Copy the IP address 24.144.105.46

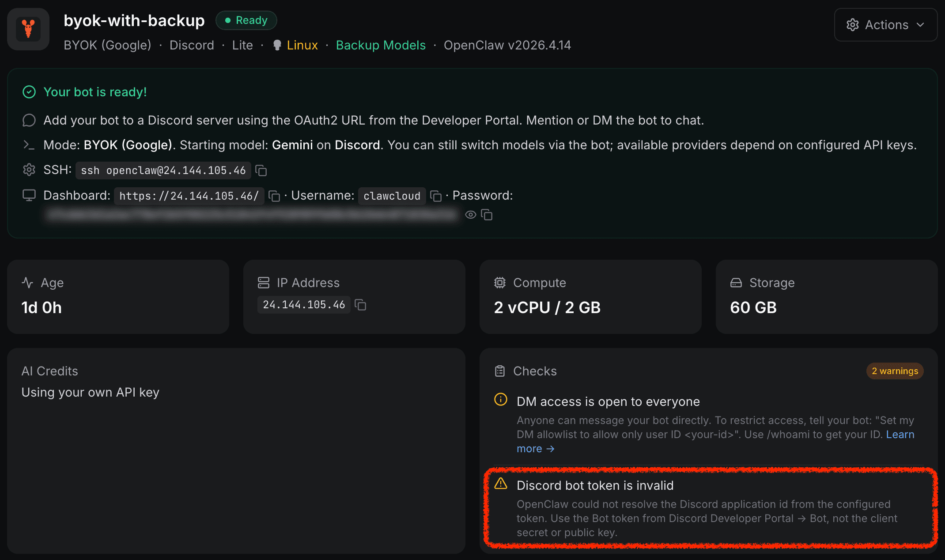(x=360, y=304)
